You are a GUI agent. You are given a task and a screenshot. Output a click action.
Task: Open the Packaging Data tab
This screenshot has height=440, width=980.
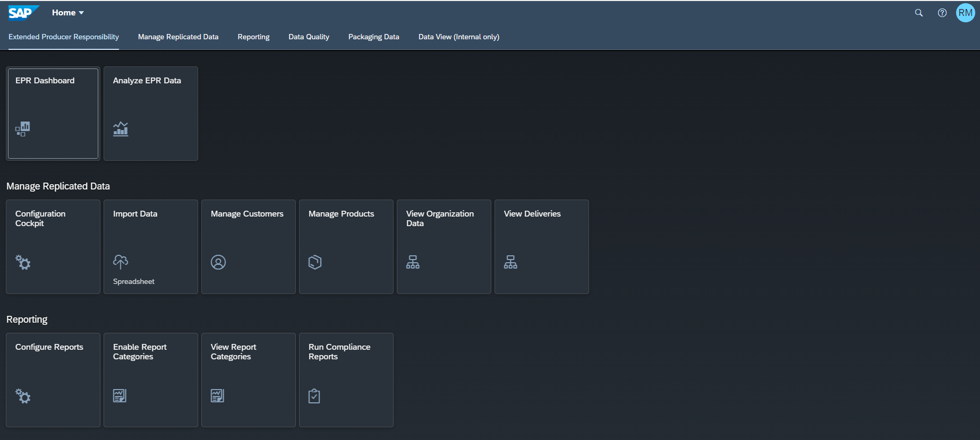[x=373, y=37]
